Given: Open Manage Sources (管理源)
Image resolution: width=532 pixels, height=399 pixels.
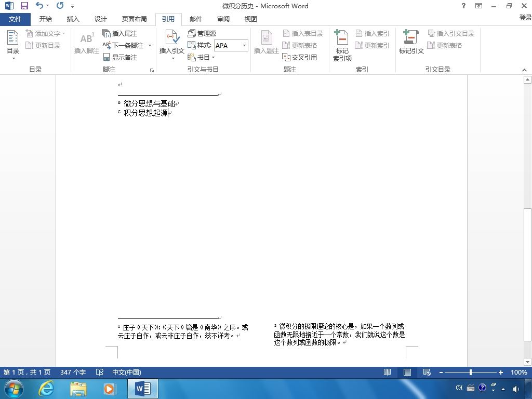Looking at the screenshot, I should tap(202, 33).
